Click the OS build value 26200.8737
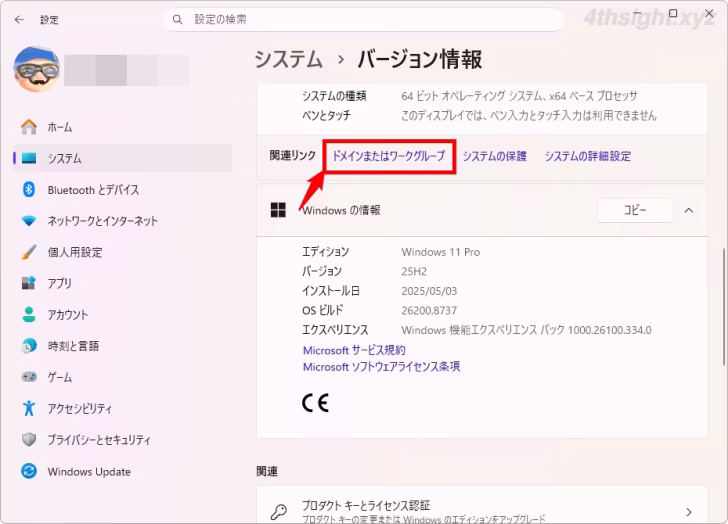728x524 pixels. tap(429, 311)
